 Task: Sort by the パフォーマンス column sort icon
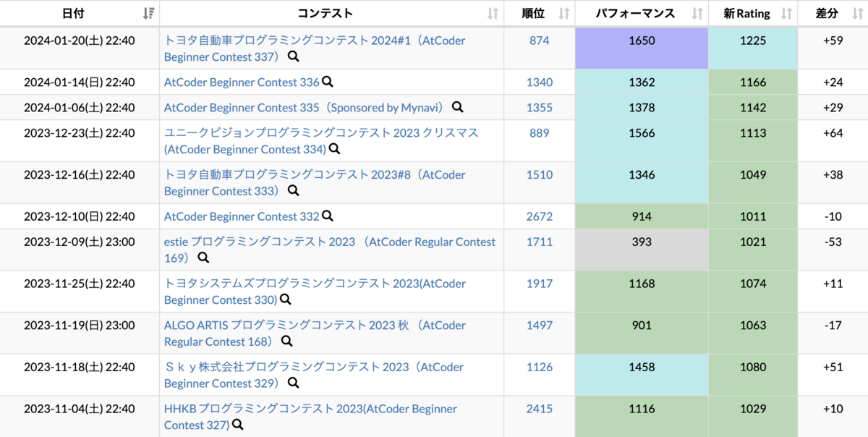697,13
